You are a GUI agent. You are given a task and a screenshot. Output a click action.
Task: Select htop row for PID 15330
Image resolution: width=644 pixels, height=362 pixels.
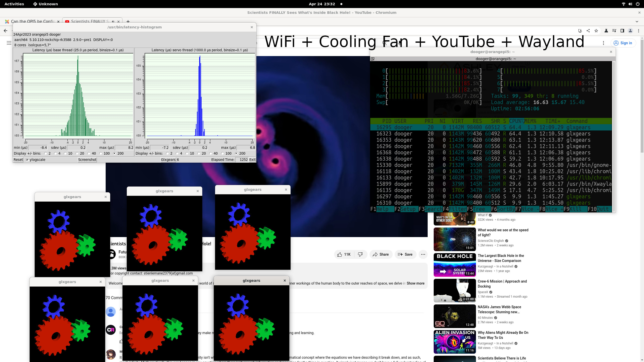491,165
